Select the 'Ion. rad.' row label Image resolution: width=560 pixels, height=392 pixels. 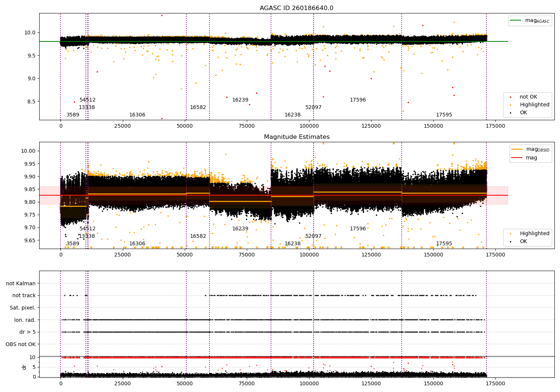[25, 320]
